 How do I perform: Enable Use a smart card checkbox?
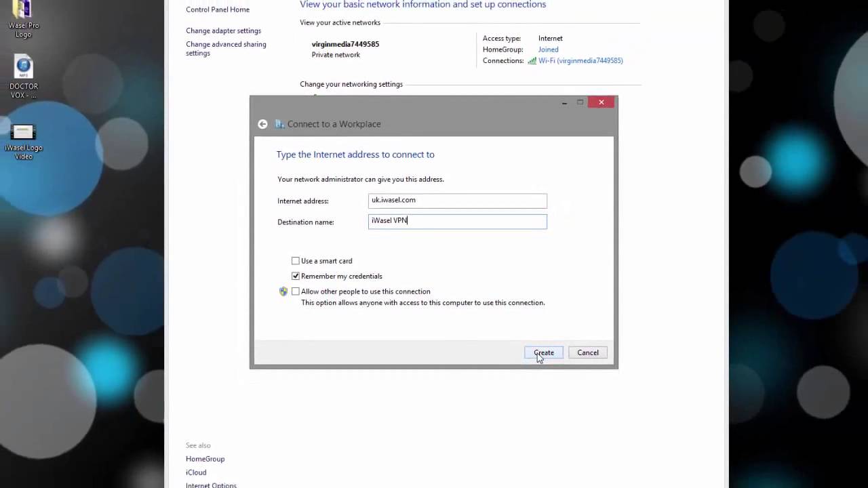click(296, 261)
